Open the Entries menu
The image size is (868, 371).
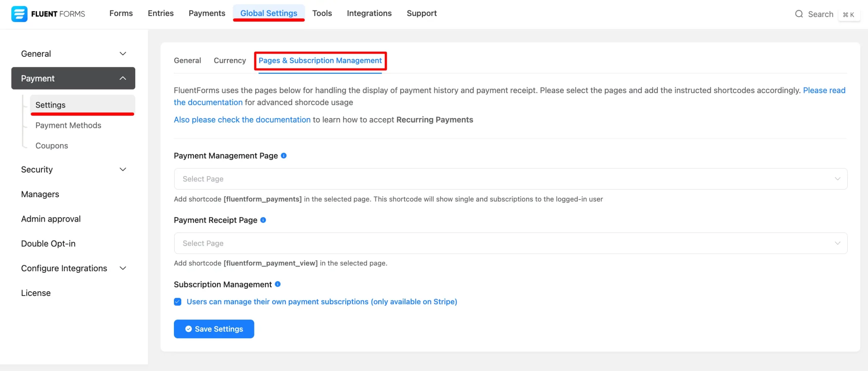coord(160,13)
